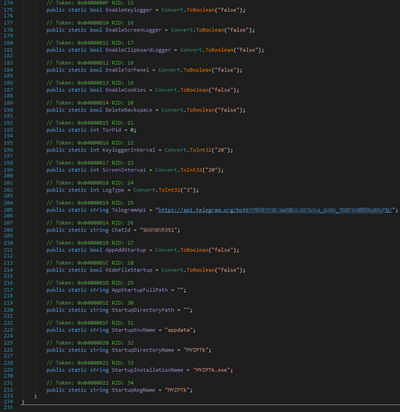Click the LogType field name

(x=113, y=190)
